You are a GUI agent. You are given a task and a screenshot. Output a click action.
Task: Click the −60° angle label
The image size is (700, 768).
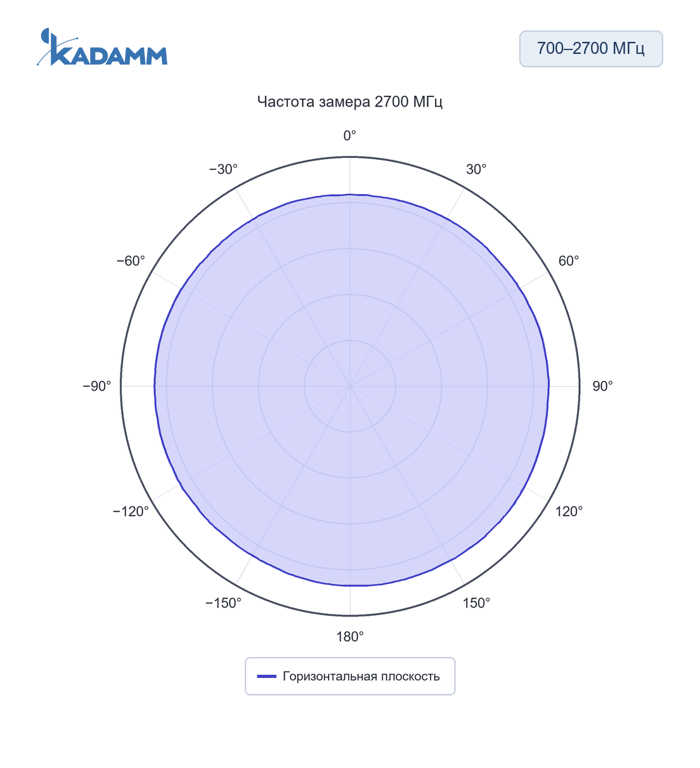pyautogui.click(x=131, y=261)
